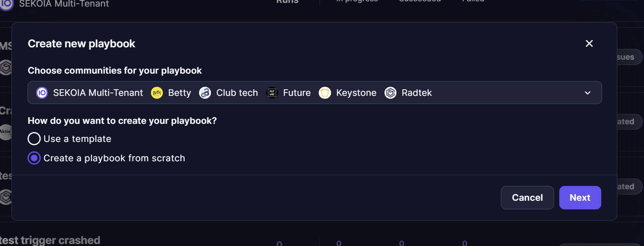The height and width of the screenshot is (246, 644).
Task: Click Next to proceed
Action: (x=580, y=197)
